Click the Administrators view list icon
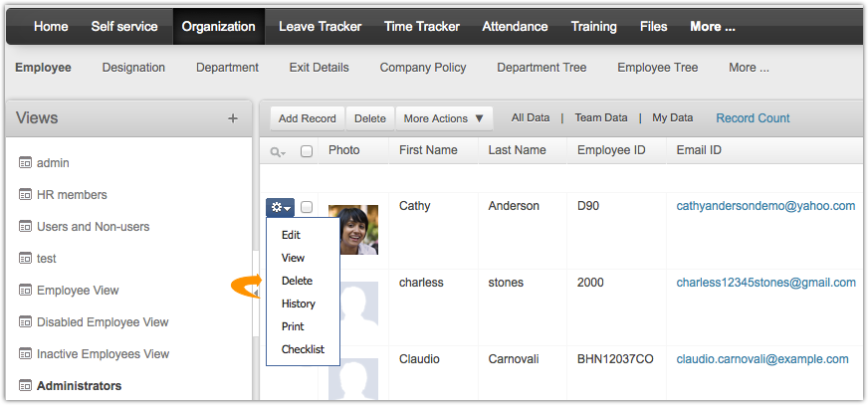 click(25, 385)
